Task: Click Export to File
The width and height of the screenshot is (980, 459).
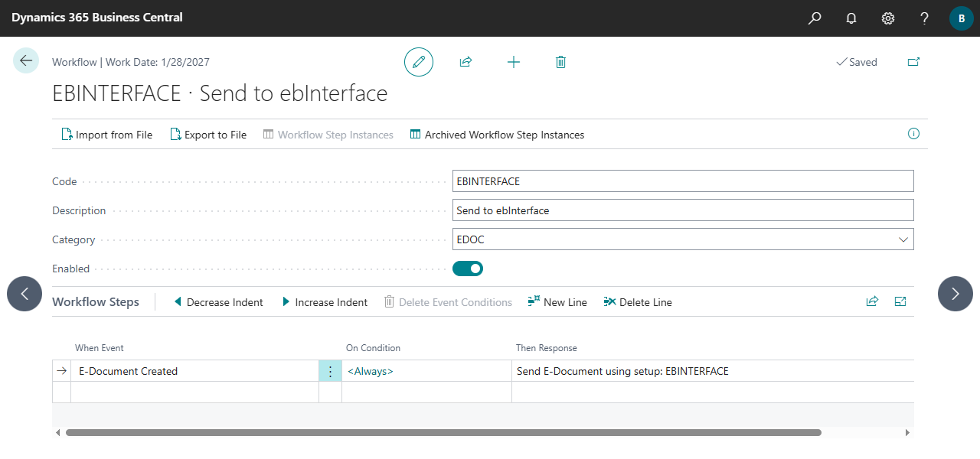Action: click(208, 135)
